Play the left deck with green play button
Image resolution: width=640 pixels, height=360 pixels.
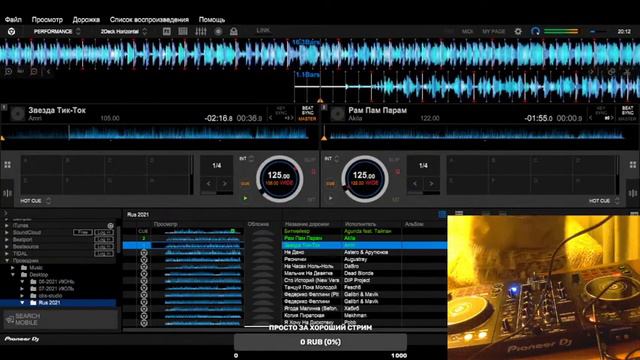245,198
